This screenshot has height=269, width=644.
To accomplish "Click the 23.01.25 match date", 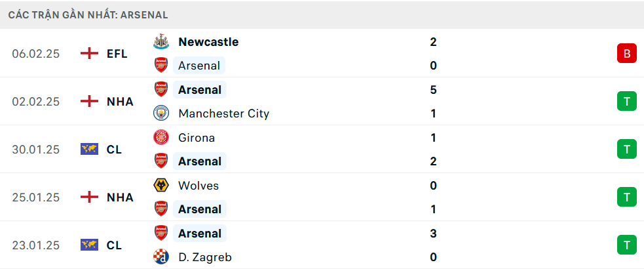I will tap(35, 245).
